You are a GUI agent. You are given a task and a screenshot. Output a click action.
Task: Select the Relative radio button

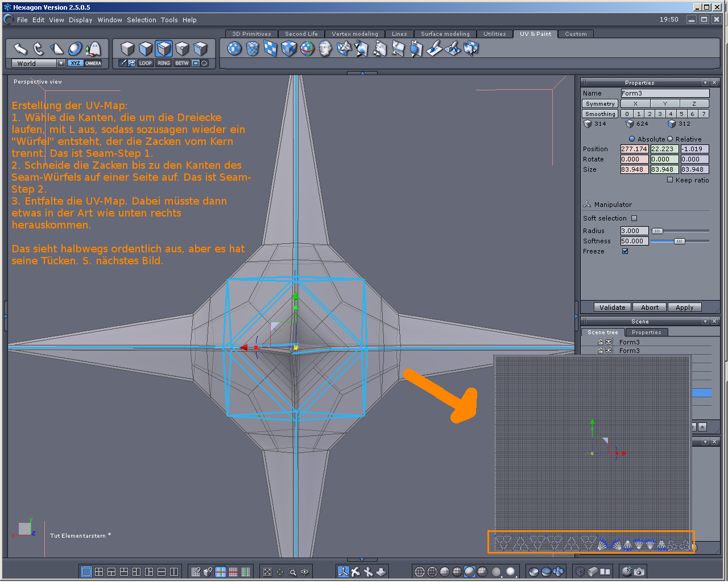[670, 139]
